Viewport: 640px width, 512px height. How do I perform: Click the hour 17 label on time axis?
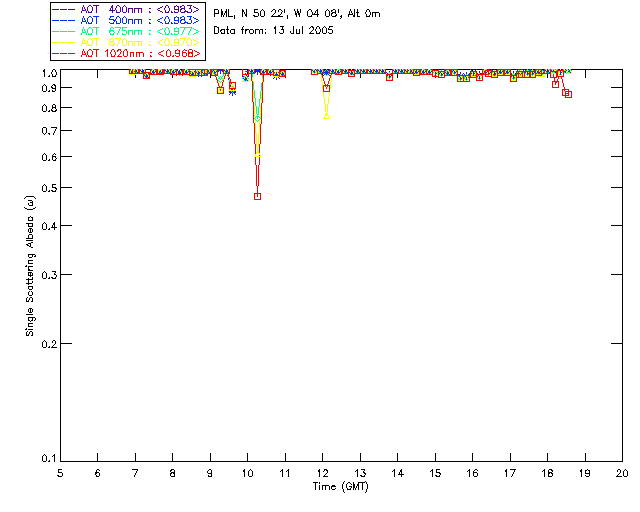click(x=510, y=473)
